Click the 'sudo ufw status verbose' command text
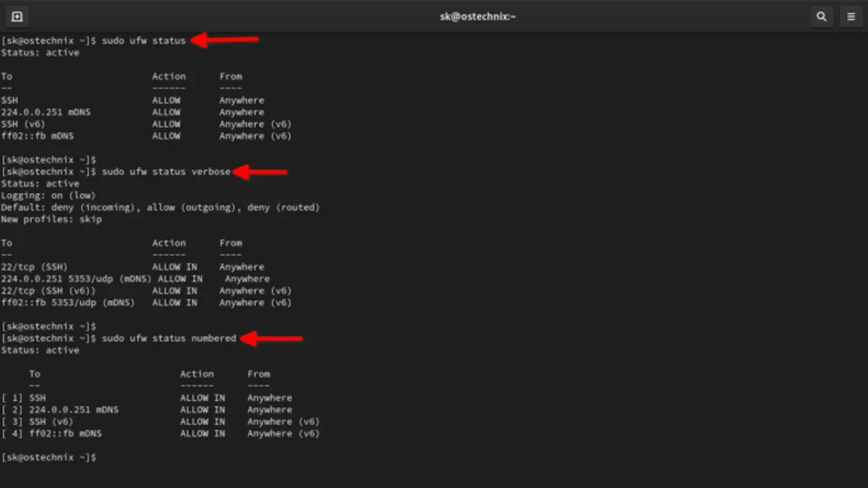This screenshot has width=868, height=488. 166,171
